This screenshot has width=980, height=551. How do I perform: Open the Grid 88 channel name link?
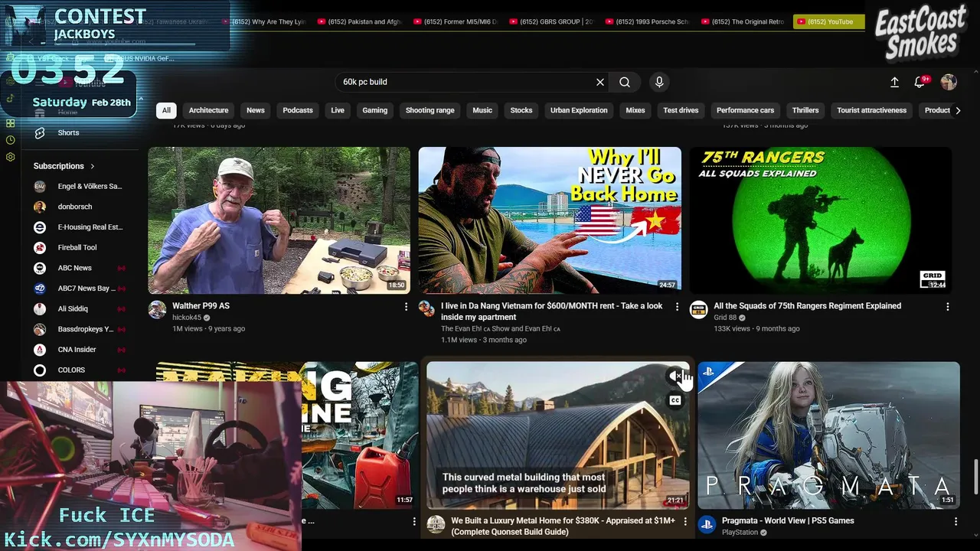click(724, 318)
